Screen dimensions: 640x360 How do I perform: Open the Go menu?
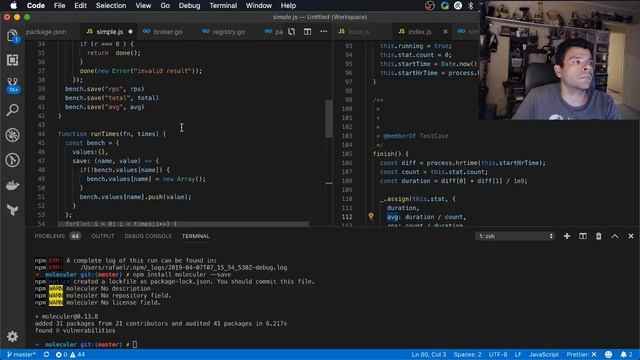click(165, 6)
